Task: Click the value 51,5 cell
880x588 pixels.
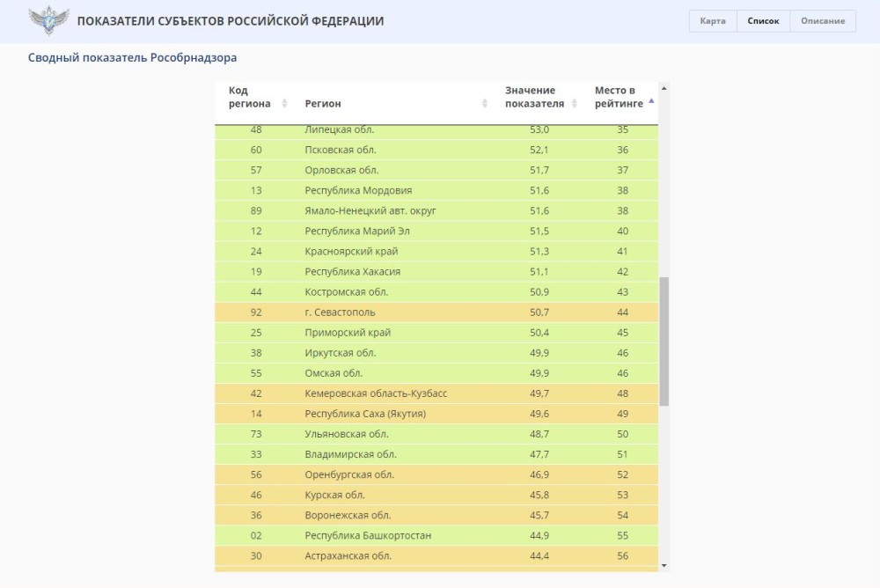Action: [x=539, y=231]
